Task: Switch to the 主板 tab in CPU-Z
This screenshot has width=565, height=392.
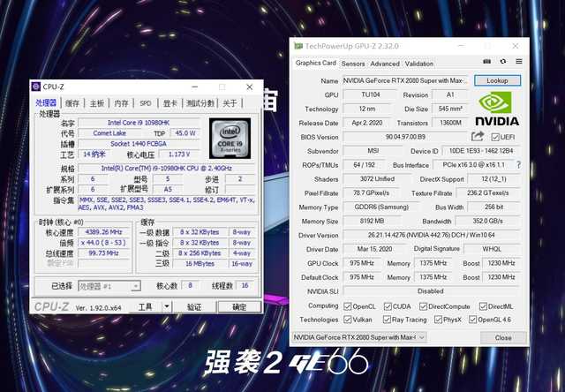Action: [x=97, y=103]
